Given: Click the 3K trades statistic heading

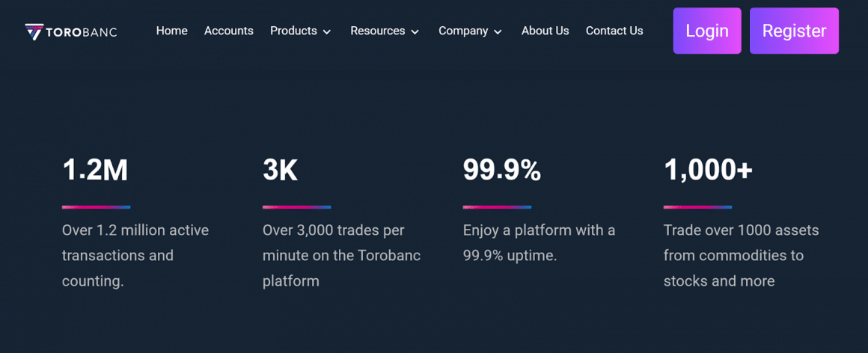Looking at the screenshot, I should (280, 171).
